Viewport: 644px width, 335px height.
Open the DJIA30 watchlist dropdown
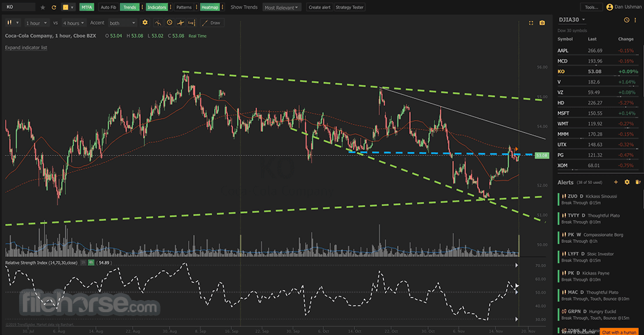click(x=572, y=20)
